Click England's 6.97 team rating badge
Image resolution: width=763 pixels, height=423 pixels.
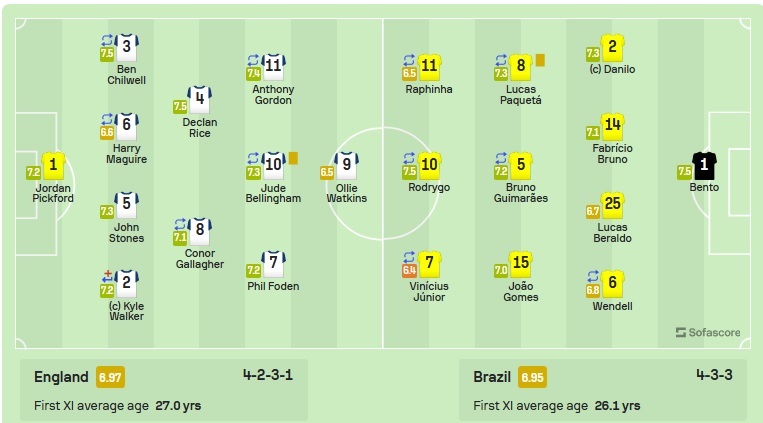pyautogui.click(x=110, y=377)
